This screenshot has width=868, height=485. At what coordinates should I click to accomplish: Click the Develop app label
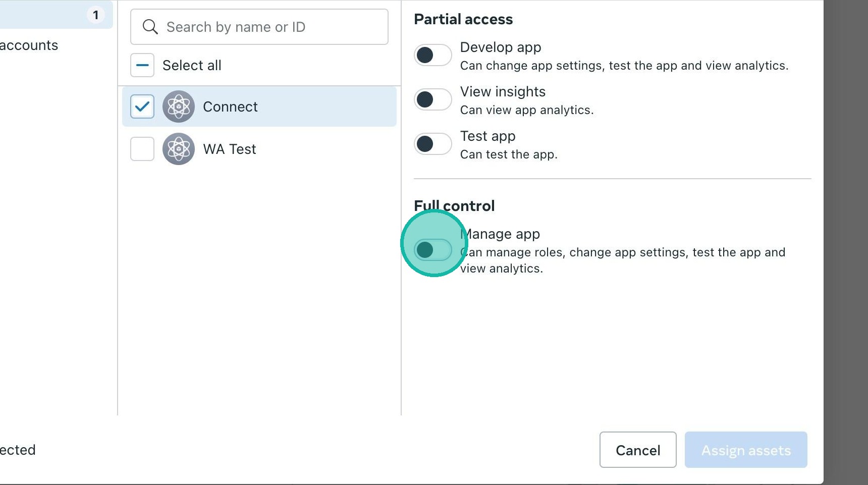point(501,47)
